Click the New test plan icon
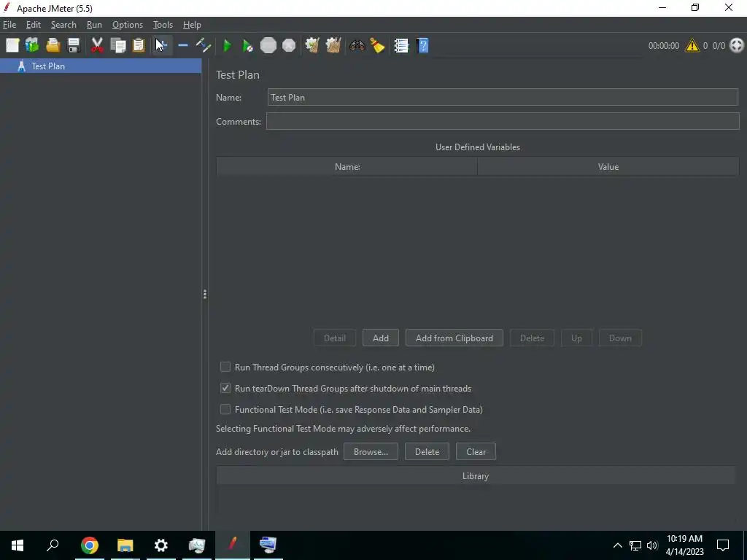This screenshot has width=747, height=560. (x=12, y=45)
